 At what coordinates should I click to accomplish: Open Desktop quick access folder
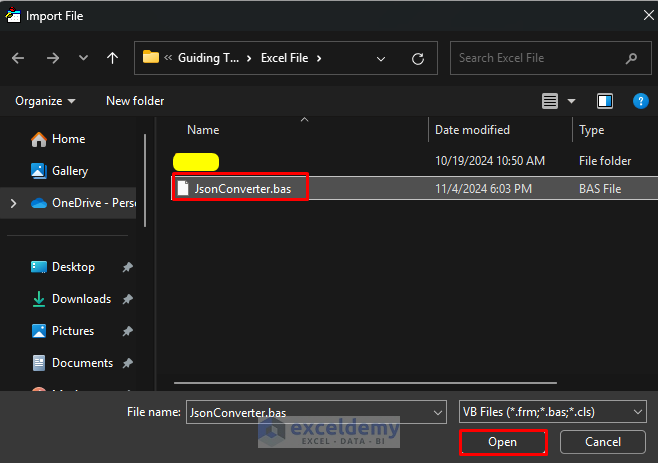click(63, 267)
